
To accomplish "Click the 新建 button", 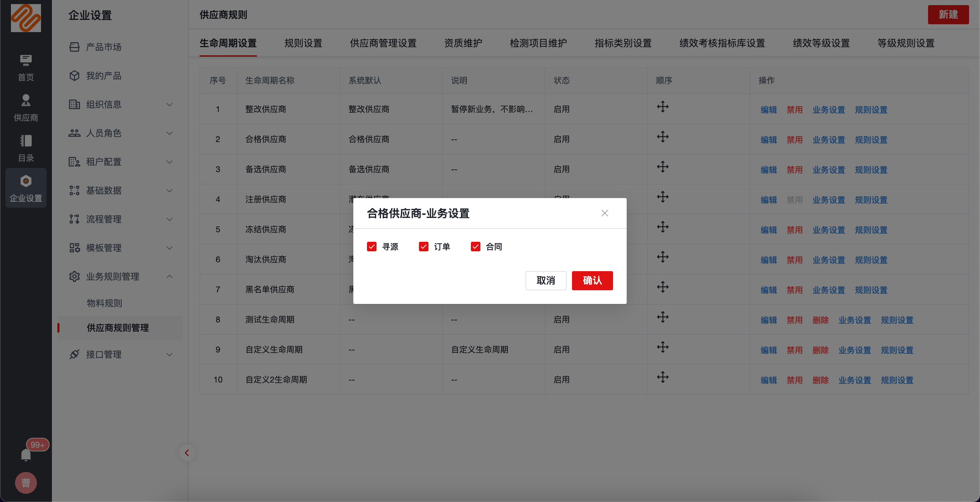I will click(x=948, y=14).
